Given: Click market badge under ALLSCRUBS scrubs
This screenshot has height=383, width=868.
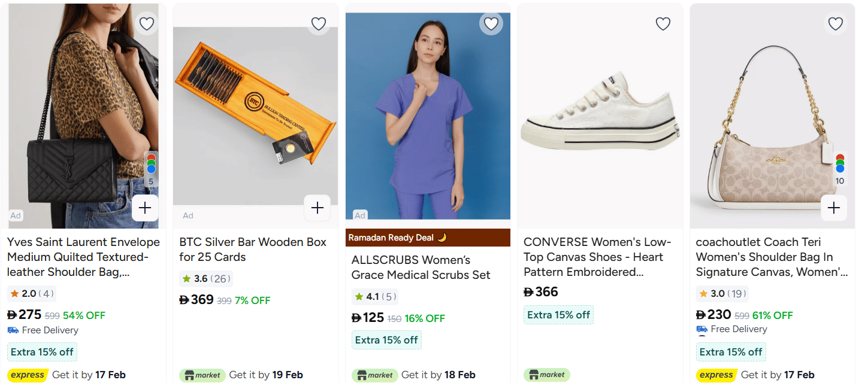Looking at the screenshot, I should pos(374,375).
